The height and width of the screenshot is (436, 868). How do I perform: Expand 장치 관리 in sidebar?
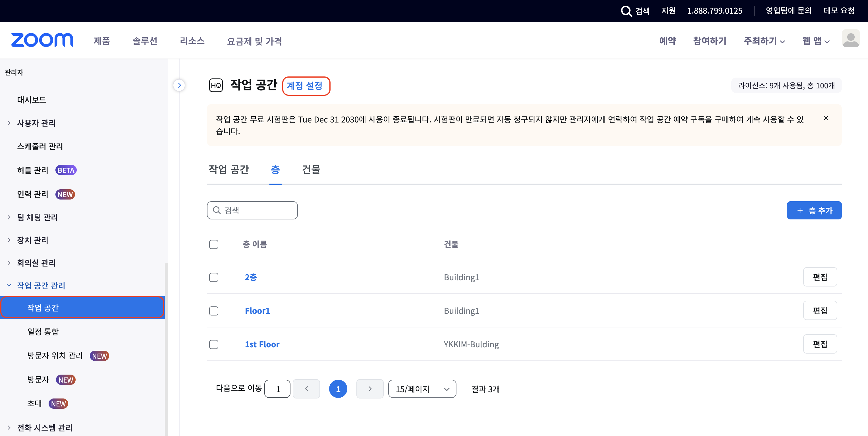pos(9,240)
